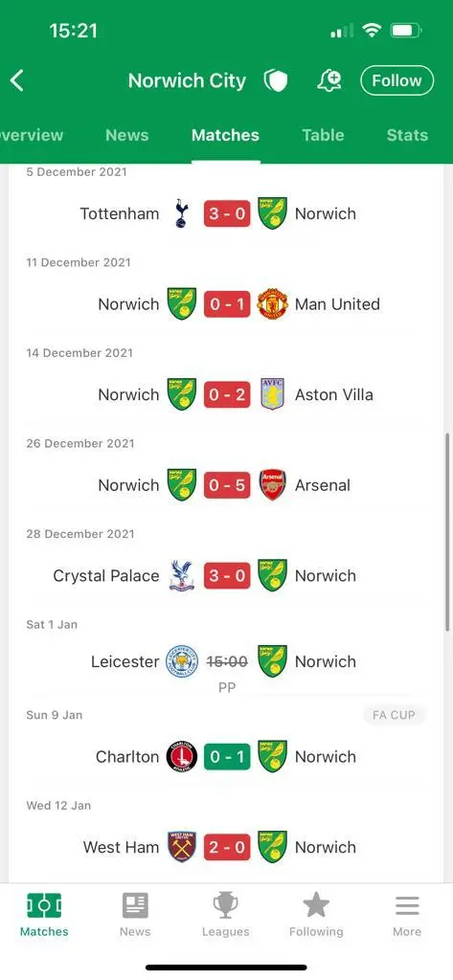453x980 pixels.
Task: Open the More menu in bottom bar
Action: pos(407,914)
